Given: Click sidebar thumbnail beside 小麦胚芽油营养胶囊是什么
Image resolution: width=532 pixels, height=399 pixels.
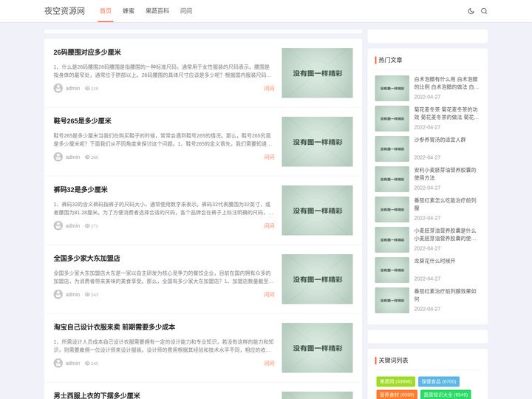Looking at the screenshot, I should (392, 240).
